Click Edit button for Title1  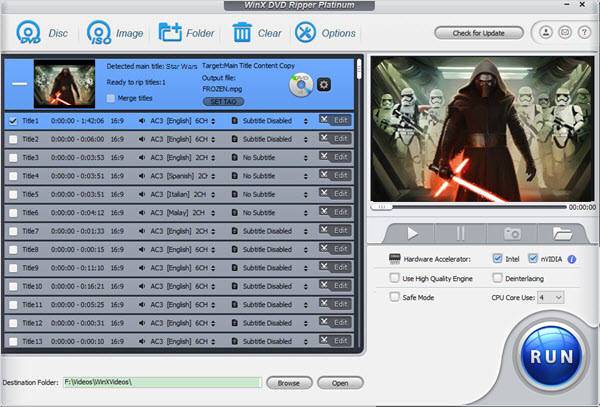pyautogui.click(x=340, y=120)
